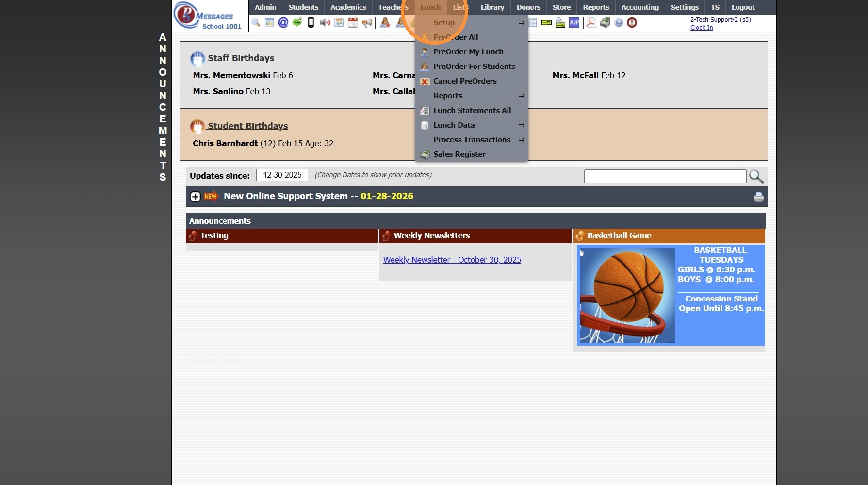Click the Staff Birthdays cake icon
The height and width of the screenshot is (485, 868).
(197, 58)
